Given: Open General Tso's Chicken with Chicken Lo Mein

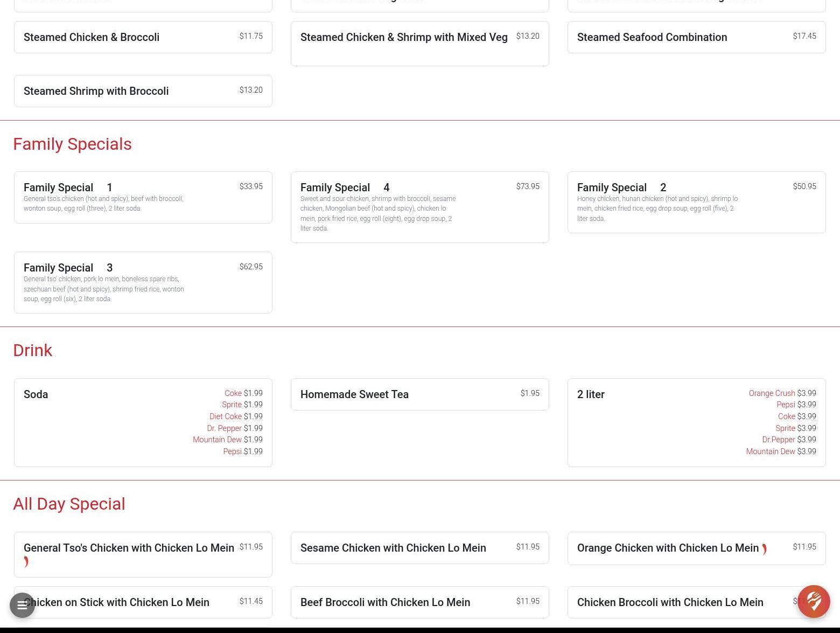Looking at the screenshot, I should point(143,554).
